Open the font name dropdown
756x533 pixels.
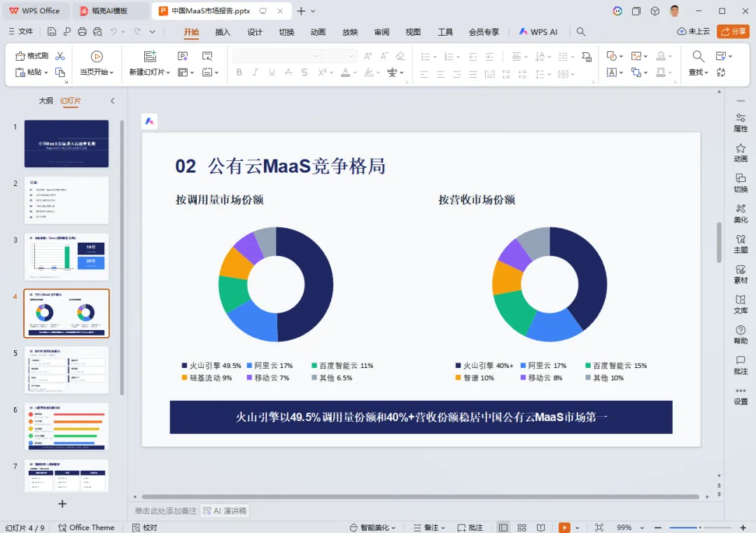pyautogui.click(x=316, y=56)
